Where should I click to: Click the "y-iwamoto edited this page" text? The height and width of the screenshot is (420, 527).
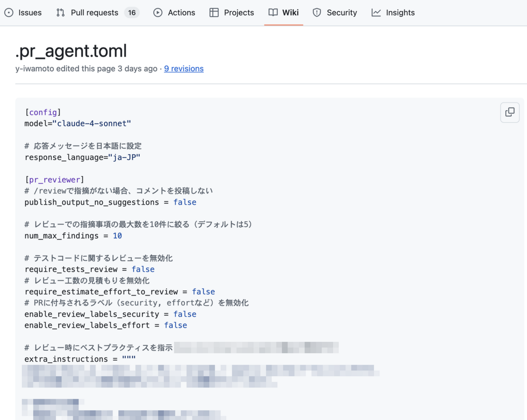pos(65,69)
